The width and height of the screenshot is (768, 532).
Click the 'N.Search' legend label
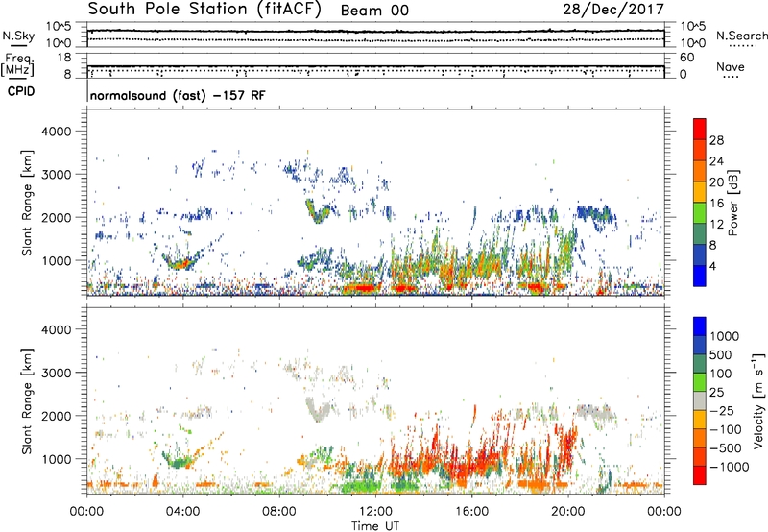coord(741,36)
